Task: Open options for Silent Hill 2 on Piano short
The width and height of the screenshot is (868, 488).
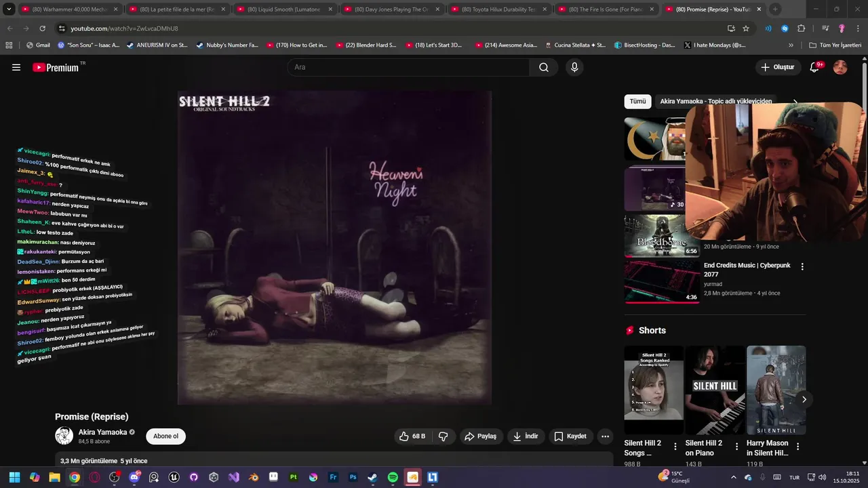Action: 736,447
